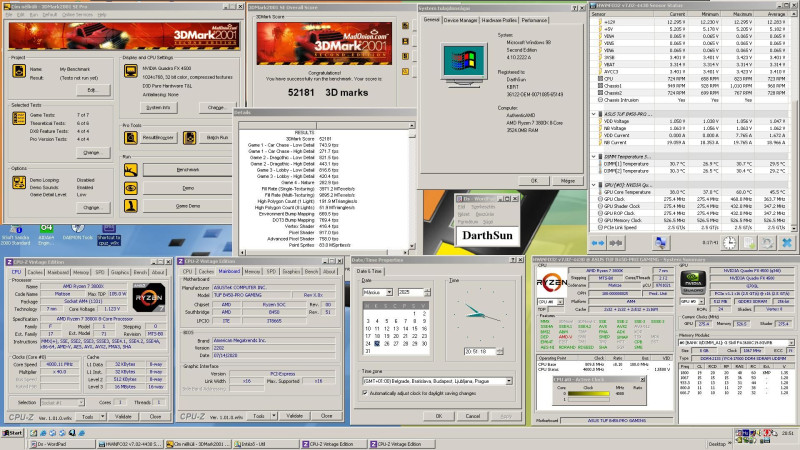Viewport: 800px width, 450px height.
Task: Switch to Caches tab in left CPU-Z
Action: pyautogui.click(x=35, y=272)
